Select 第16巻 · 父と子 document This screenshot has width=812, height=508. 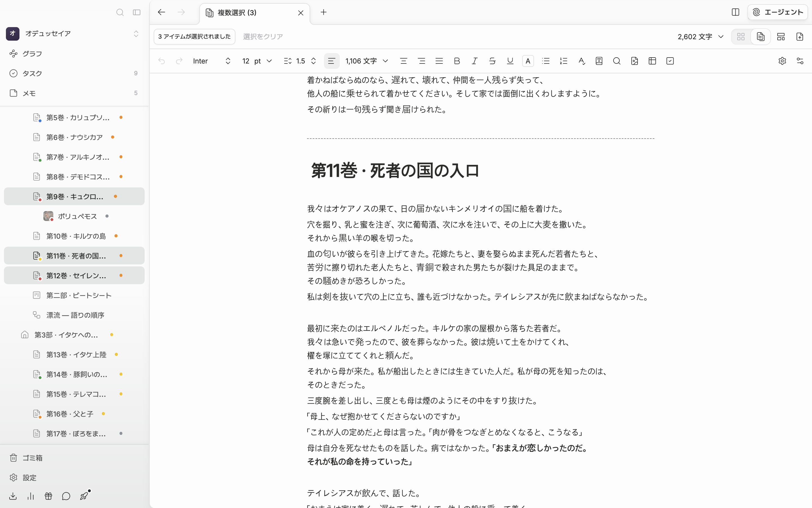(74, 413)
